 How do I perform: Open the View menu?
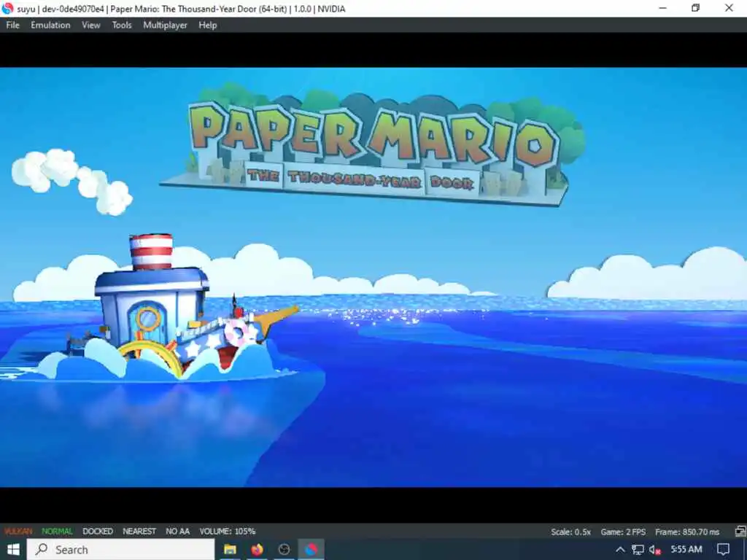(x=91, y=26)
